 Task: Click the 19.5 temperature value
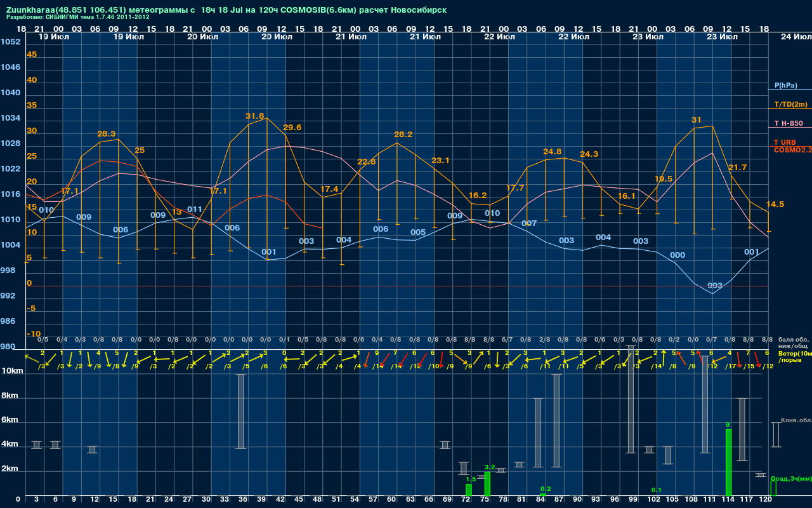[664, 179]
